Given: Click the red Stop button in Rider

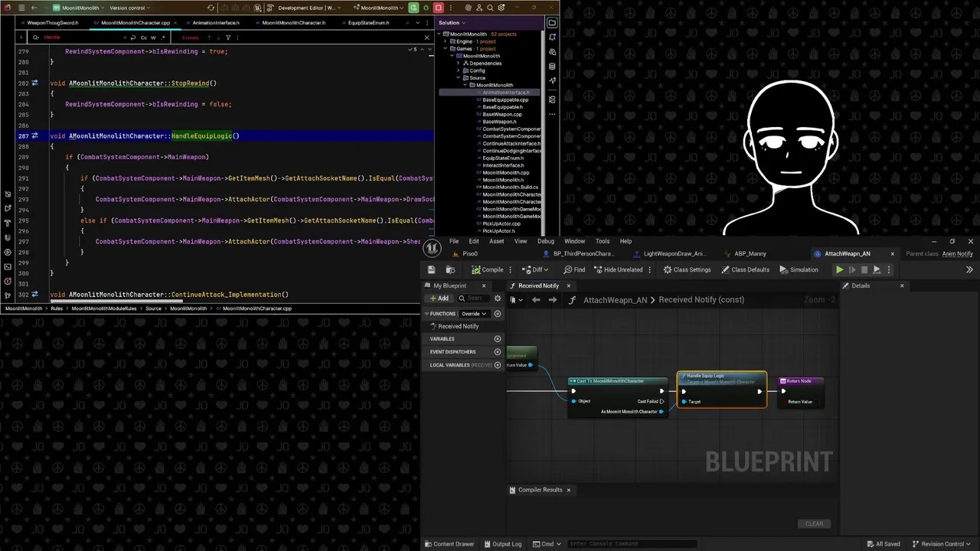Looking at the screenshot, I should tap(439, 8).
